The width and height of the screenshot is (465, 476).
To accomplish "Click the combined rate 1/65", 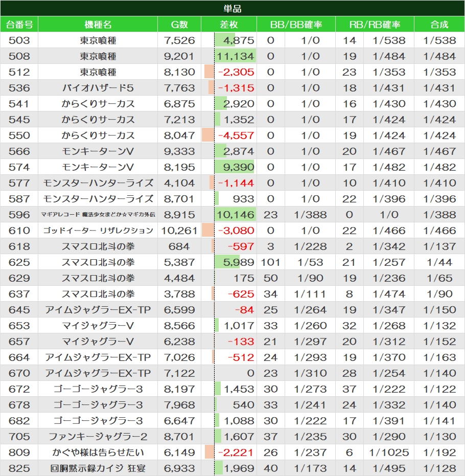I will click(439, 278).
